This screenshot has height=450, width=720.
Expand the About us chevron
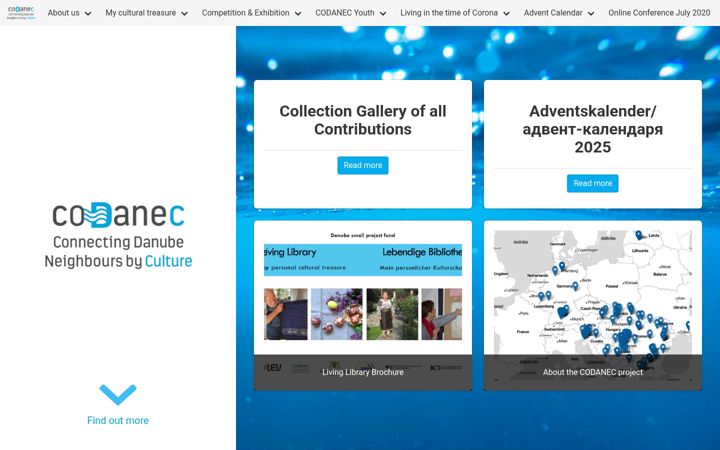(x=88, y=13)
